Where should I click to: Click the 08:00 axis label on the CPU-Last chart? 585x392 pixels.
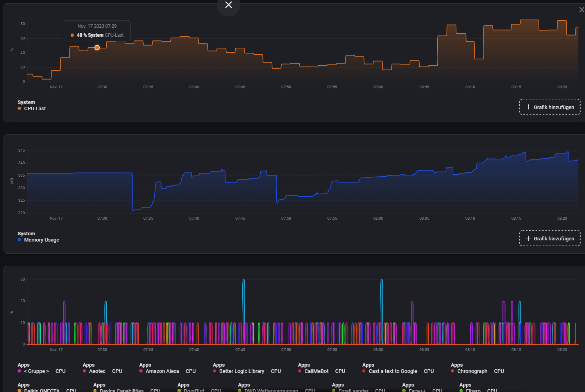(x=378, y=87)
